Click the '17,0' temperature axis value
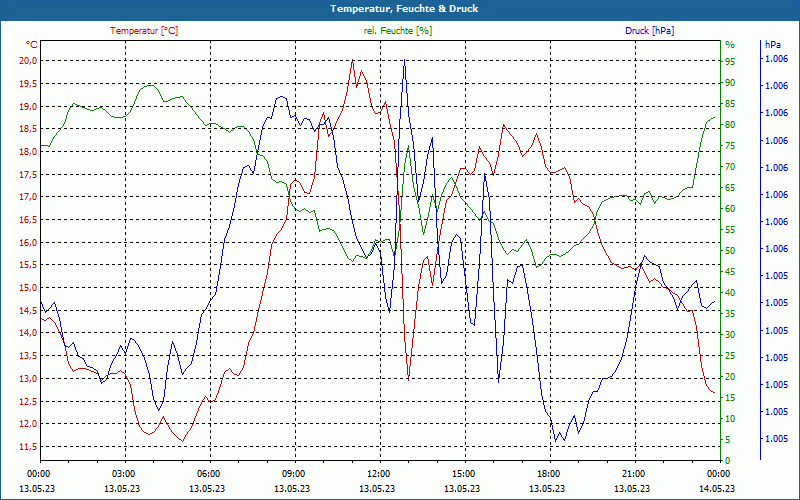 28,197
